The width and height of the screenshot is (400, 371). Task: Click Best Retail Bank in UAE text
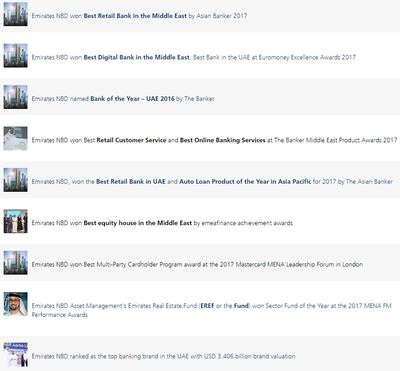click(x=131, y=182)
